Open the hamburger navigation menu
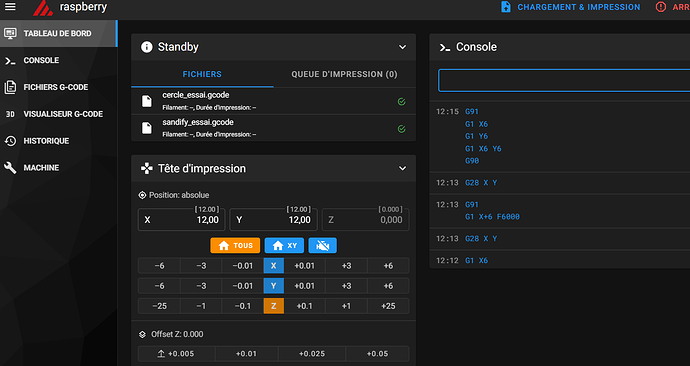690x366 pixels. click(x=10, y=7)
